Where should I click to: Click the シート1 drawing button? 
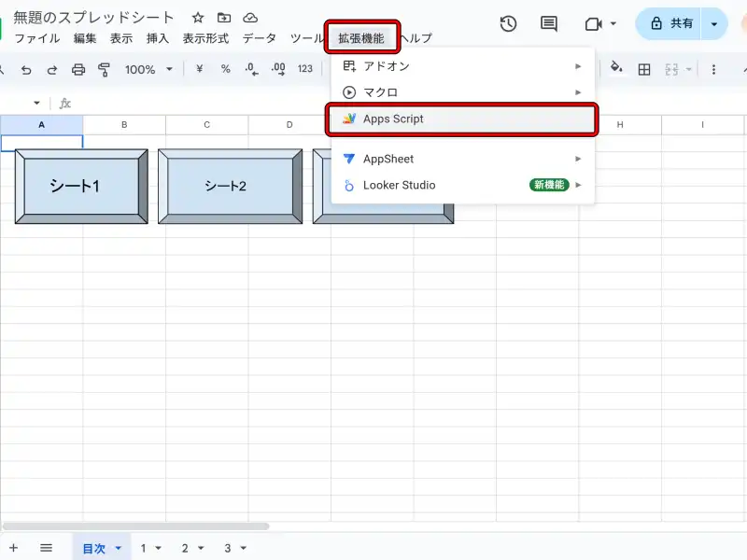tap(81, 186)
